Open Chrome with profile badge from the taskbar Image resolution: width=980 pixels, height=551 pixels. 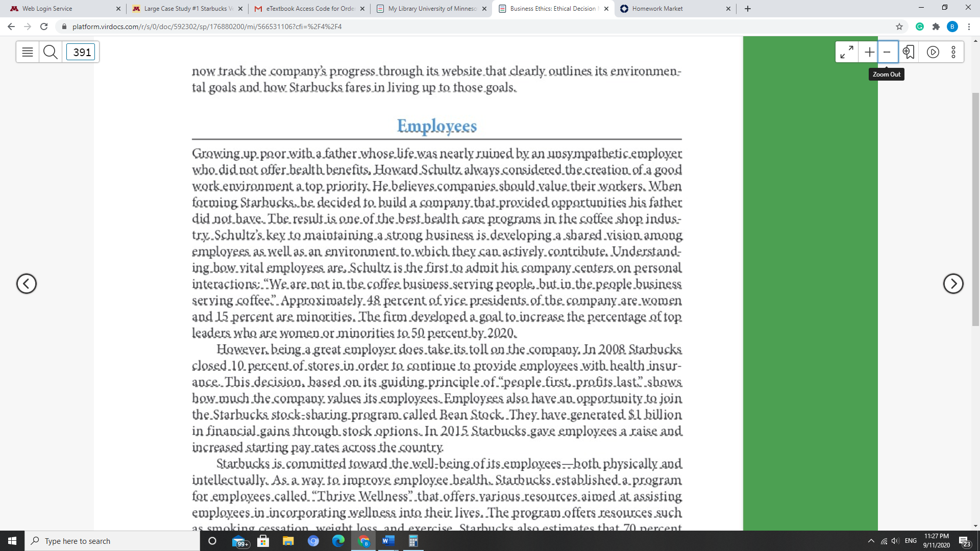click(363, 541)
